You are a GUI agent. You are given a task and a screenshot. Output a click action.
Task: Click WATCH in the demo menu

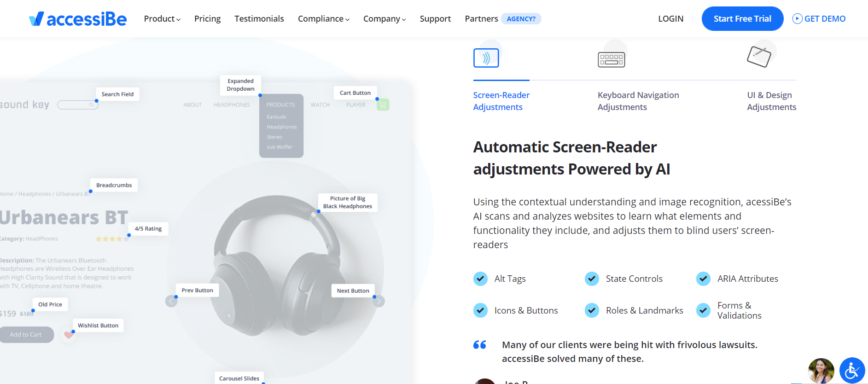pyautogui.click(x=320, y=105)
